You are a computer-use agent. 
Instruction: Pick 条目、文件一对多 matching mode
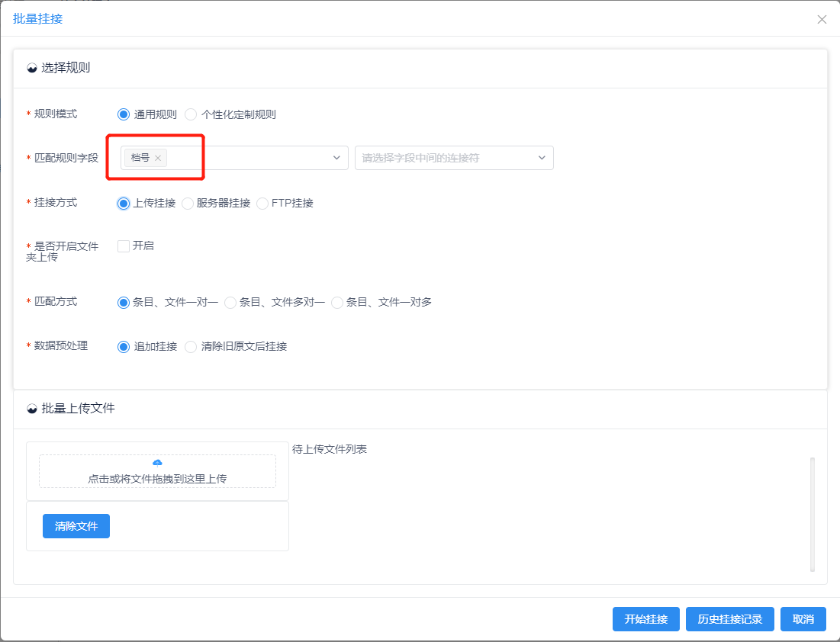[x=337, y=303]
